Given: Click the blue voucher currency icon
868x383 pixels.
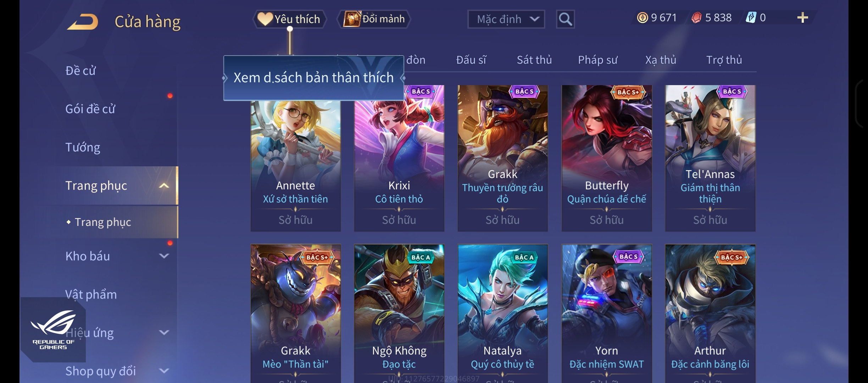Looking at the screenshot, I should [751, 17].
